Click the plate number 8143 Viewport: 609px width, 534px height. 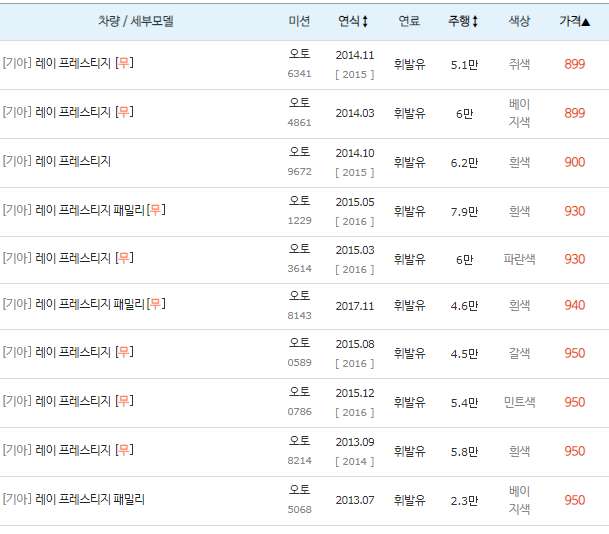299,315
